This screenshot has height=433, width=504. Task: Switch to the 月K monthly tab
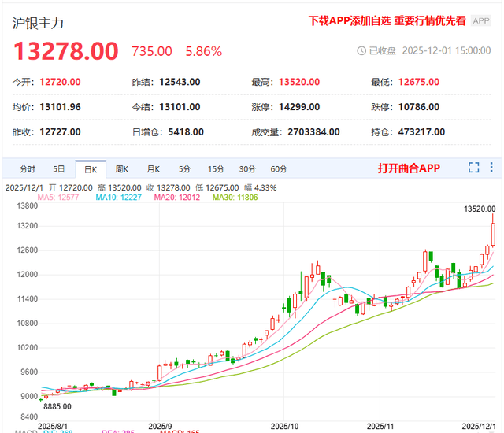coord(152,168)
